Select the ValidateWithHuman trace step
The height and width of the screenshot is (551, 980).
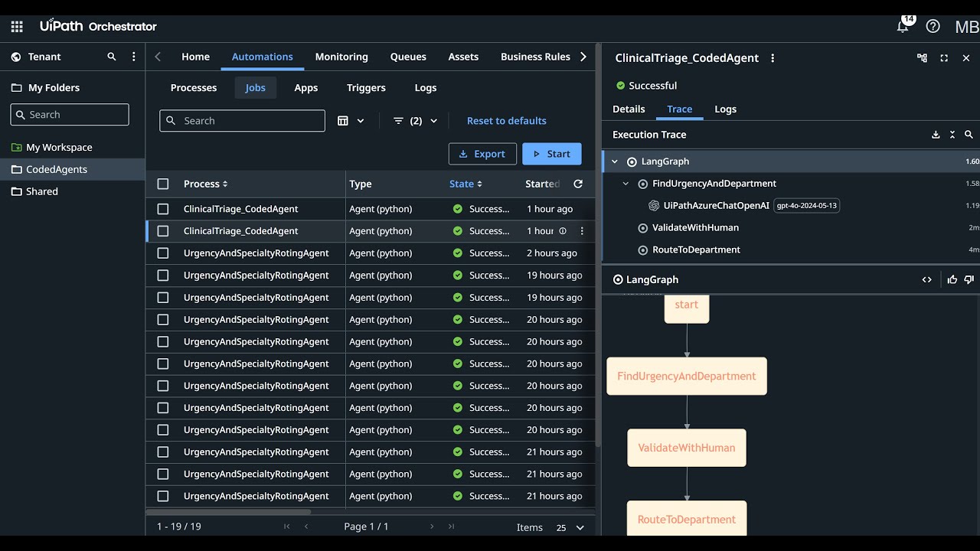[x=695, y=228]
